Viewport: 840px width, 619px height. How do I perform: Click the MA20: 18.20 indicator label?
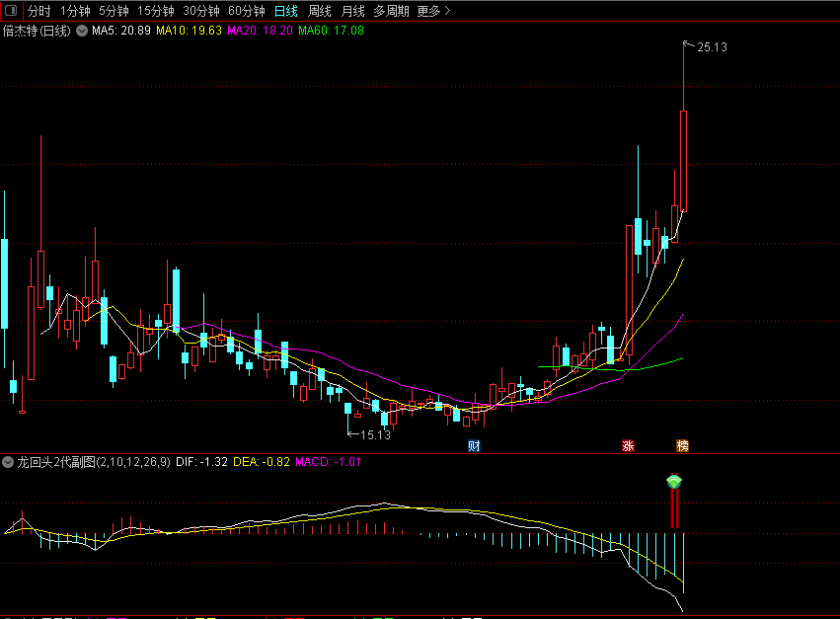(x=260, y=31)
